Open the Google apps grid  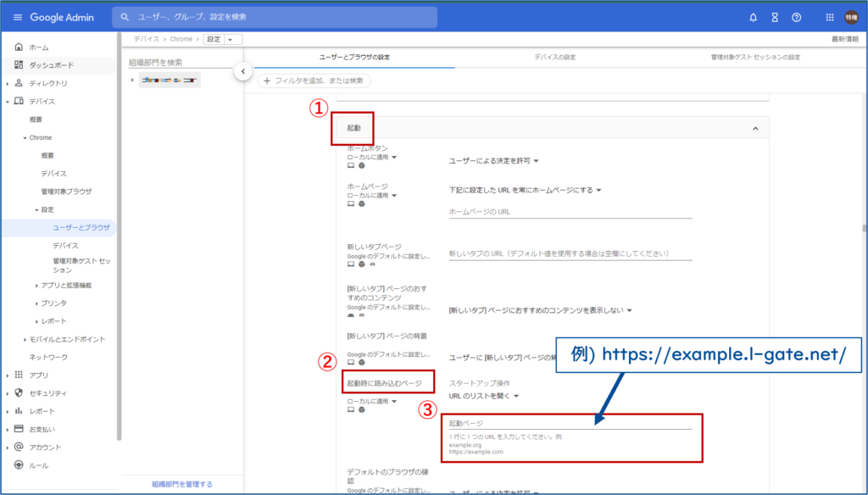pos(829,17)
